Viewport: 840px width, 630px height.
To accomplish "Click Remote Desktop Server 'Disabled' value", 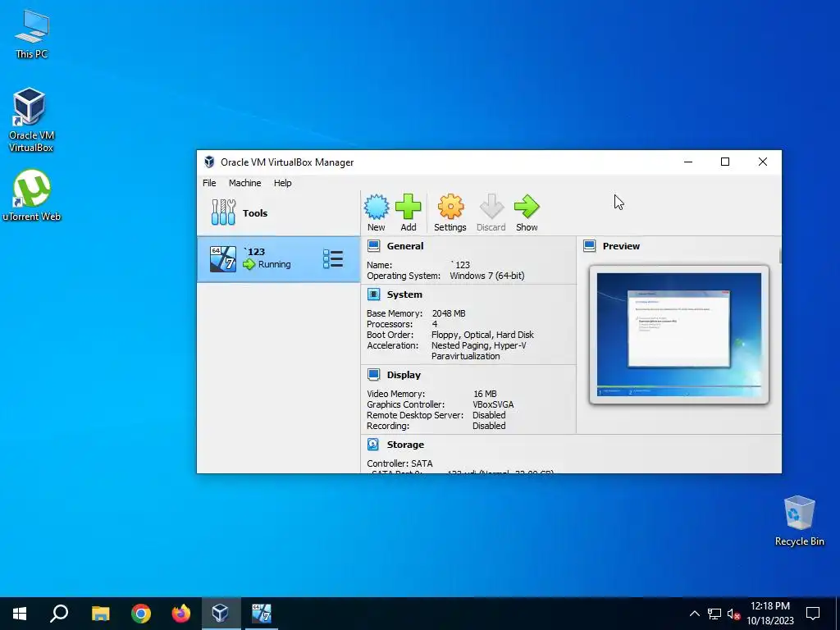I will tap(489, 414).
